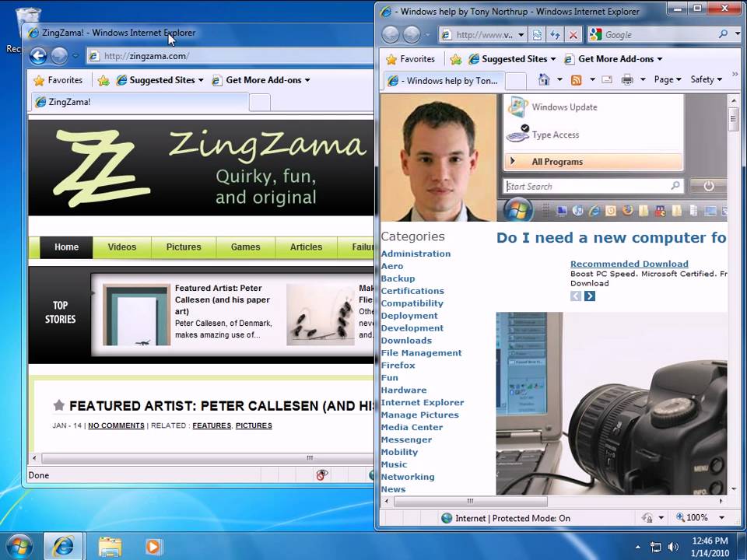Screen dimensions: 747x560
Task: Open the PICTURES related link under headline
Action: 254,425
